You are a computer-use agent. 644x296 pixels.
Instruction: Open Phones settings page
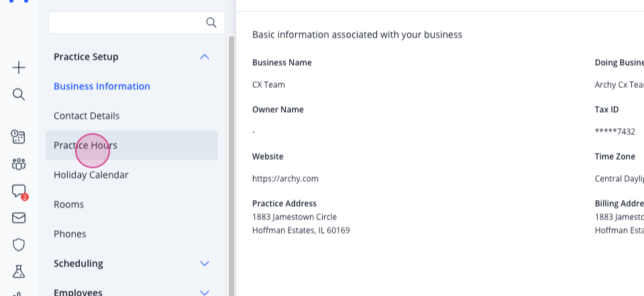click(x=70, y=234)
